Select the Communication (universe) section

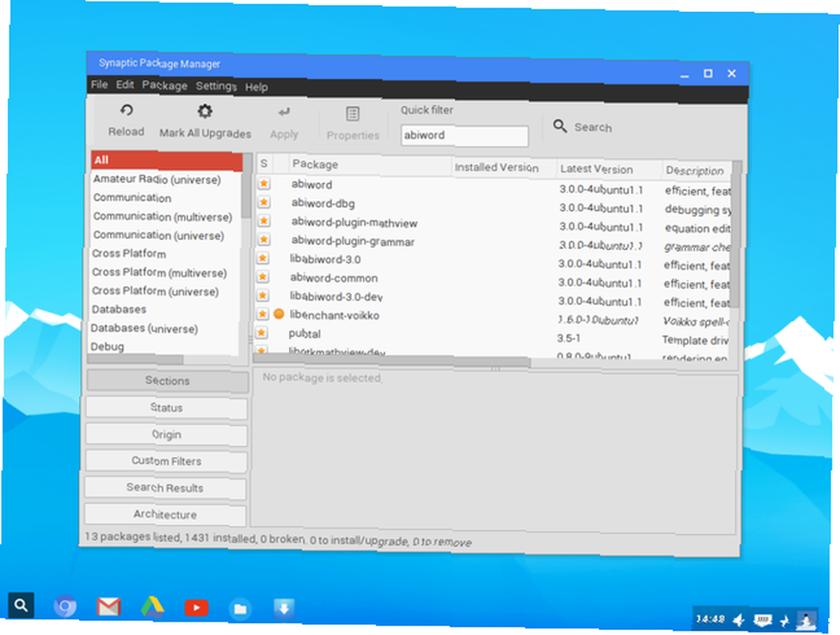point(159,235)
